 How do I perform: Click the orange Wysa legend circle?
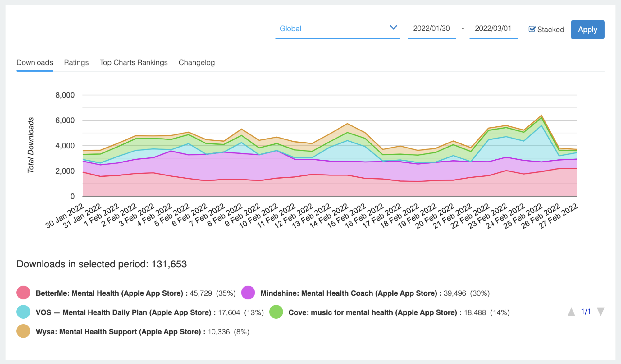click(x=23, y=331)
